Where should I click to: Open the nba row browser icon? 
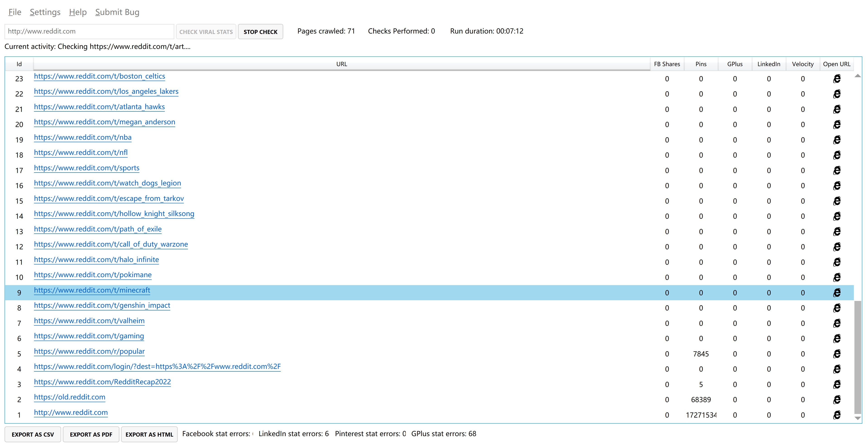point(837,139)
